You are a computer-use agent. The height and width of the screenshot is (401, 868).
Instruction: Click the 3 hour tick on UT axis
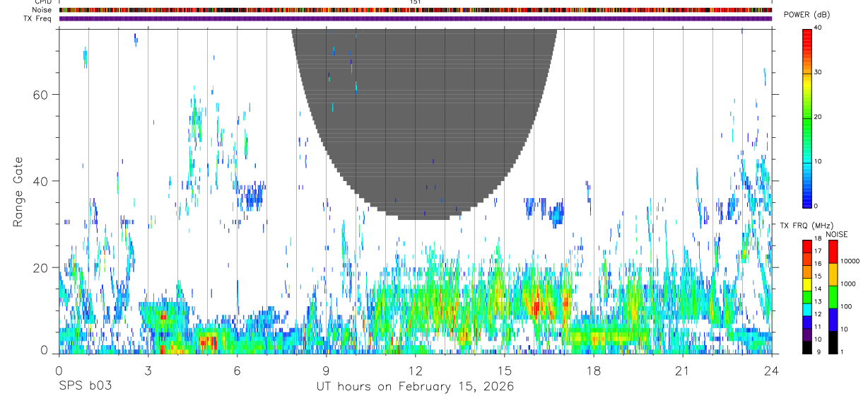coord(148,371)
